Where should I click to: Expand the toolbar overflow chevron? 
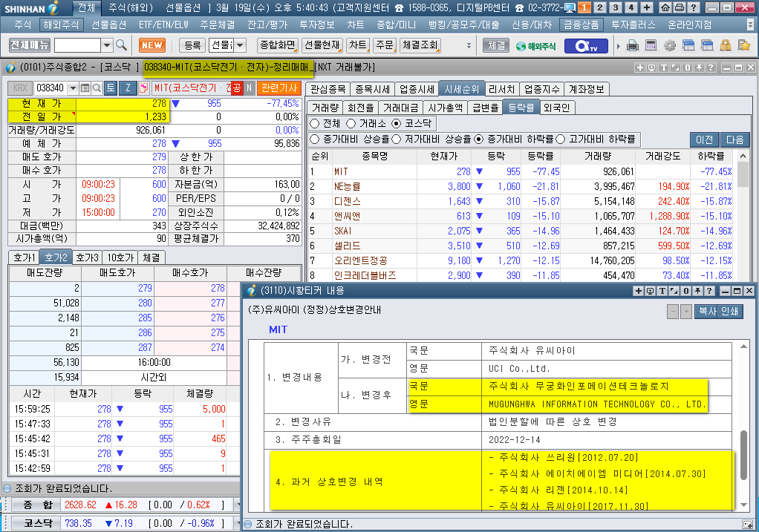pos(469,45)
